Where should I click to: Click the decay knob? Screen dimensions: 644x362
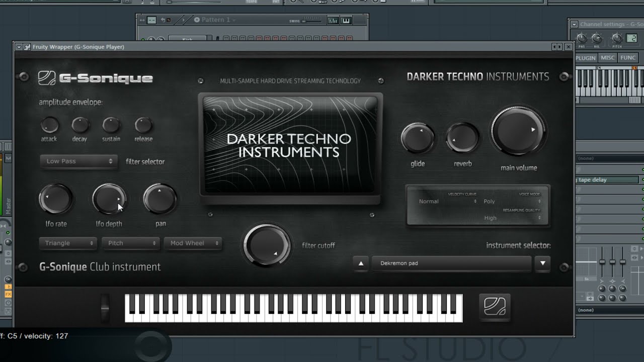click(x=80, y=125)
